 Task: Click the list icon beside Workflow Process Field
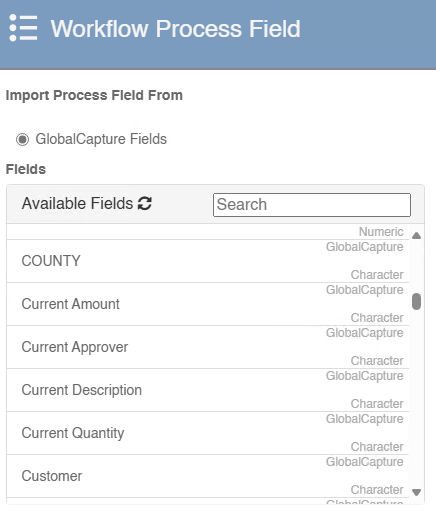coord(23,28)
